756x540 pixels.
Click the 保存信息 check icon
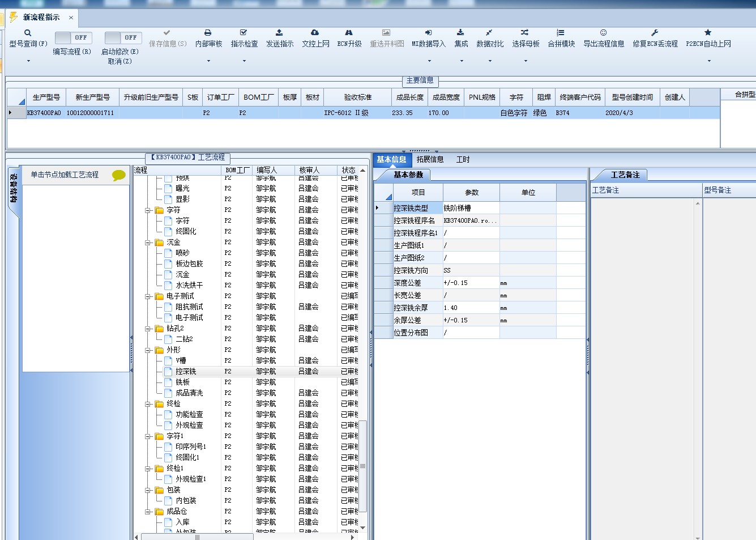[x=167, y=33]
